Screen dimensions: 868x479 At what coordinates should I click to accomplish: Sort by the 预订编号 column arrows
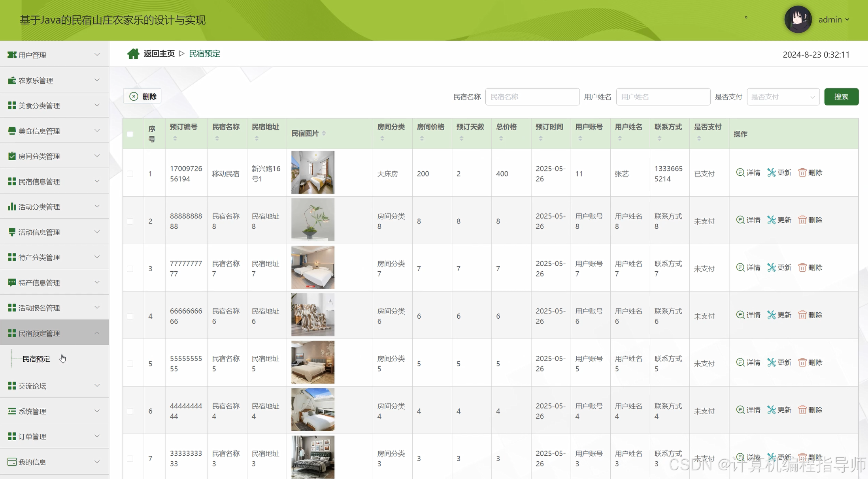click(x=175, y=138)
